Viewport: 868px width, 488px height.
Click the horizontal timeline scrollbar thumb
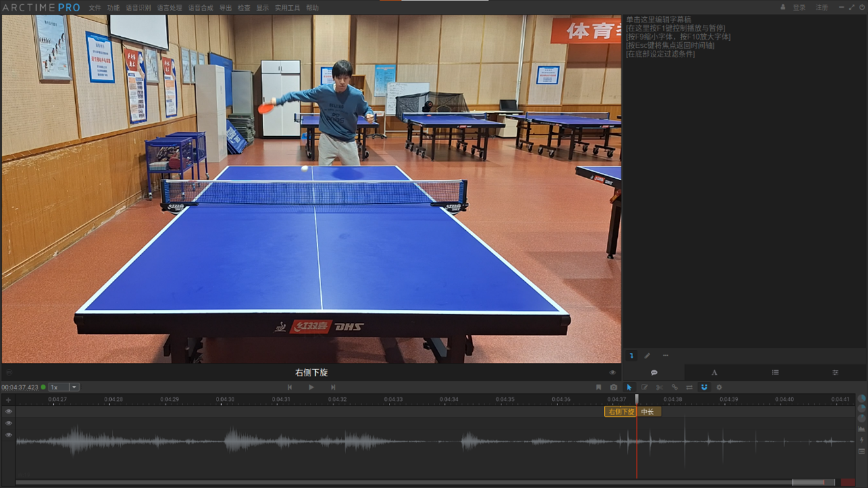tap(813, 483)
